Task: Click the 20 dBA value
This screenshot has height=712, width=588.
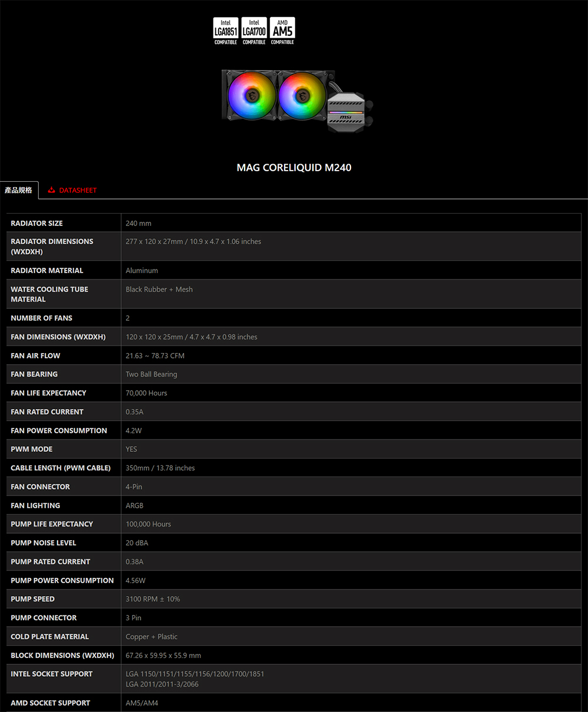Action: (x=137, y=543)
